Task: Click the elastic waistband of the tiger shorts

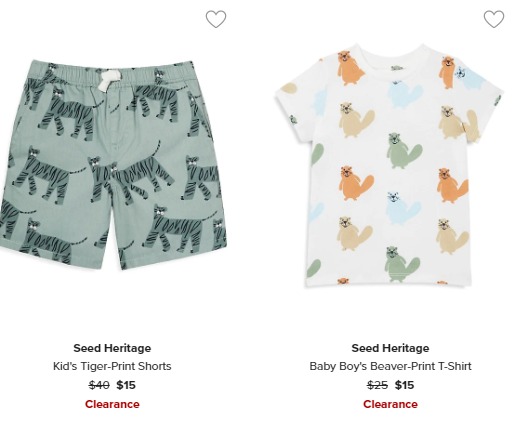Action: 112,73
